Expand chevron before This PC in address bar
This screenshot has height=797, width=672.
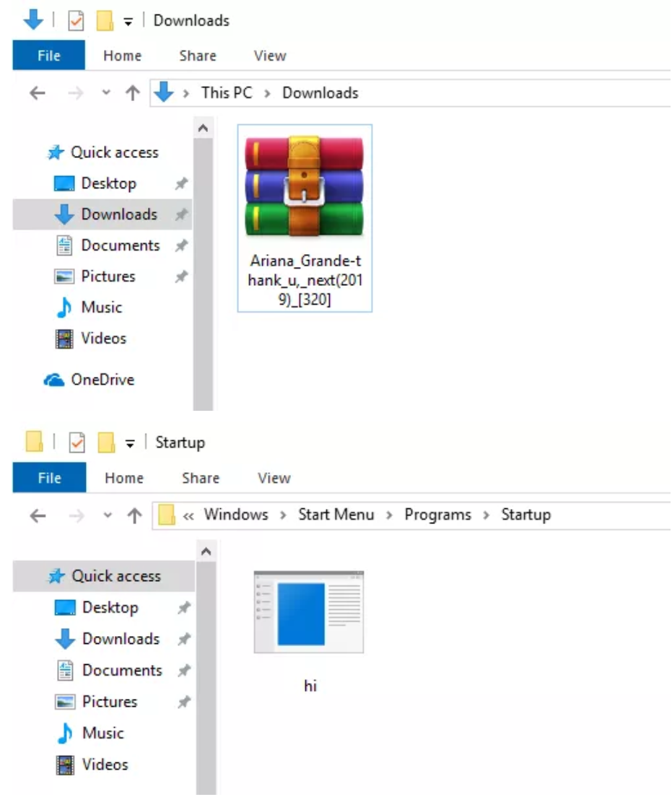(x=186, y=94)
